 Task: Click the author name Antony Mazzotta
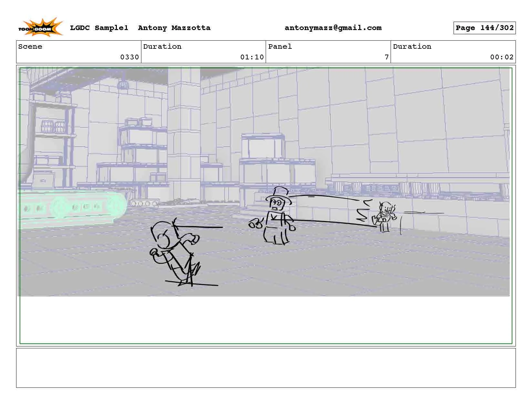pos(174,28)
